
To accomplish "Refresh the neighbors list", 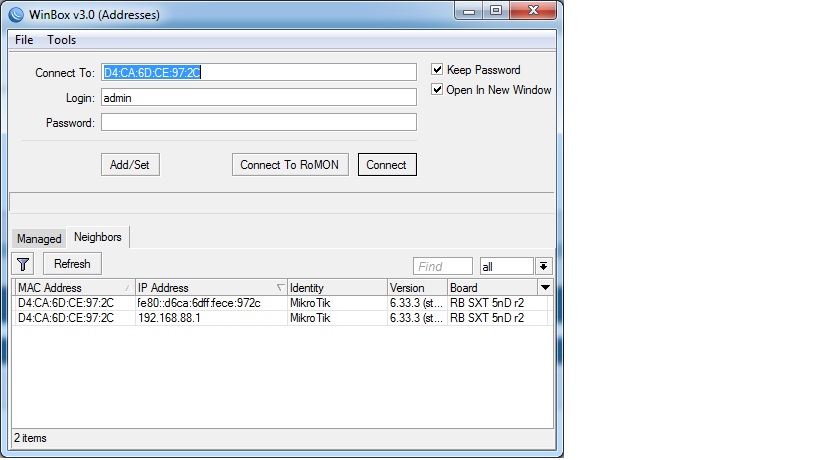I will pos(72,264).
